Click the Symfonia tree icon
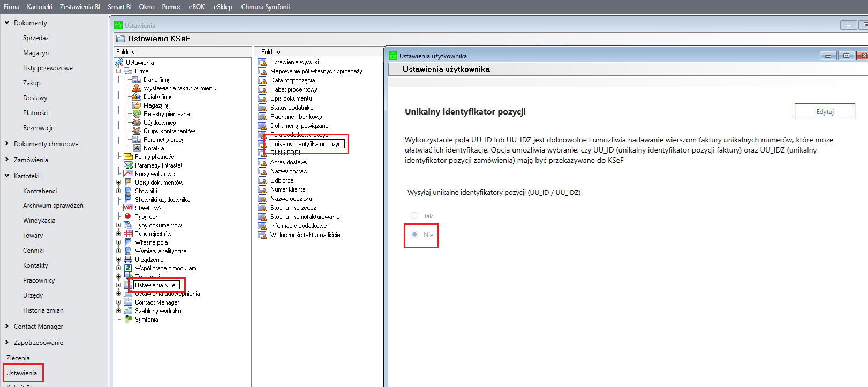The height and width of the screenshot is (387, 868). (x=128, y=320)
